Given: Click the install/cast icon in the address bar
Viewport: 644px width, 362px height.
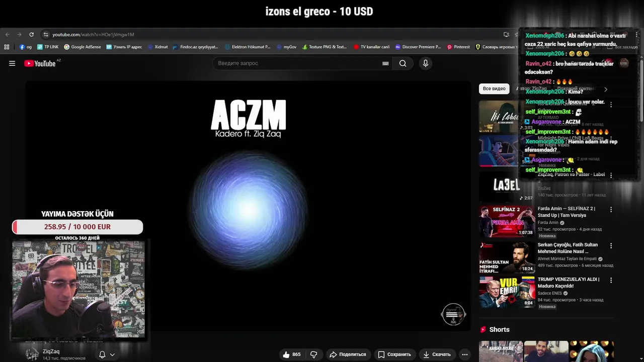Looking at the screenshot, I should point(506,35).
